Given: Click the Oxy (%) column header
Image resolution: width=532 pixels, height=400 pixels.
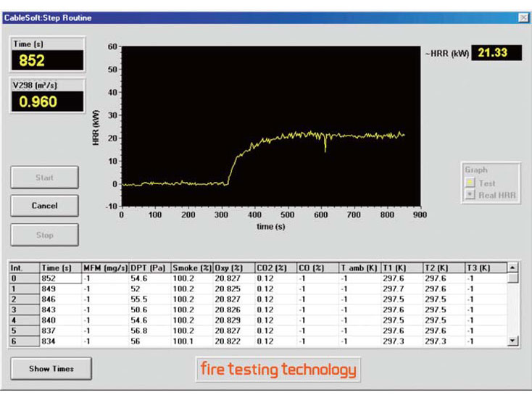Looking at the screenshot, I should click(233, 268).
